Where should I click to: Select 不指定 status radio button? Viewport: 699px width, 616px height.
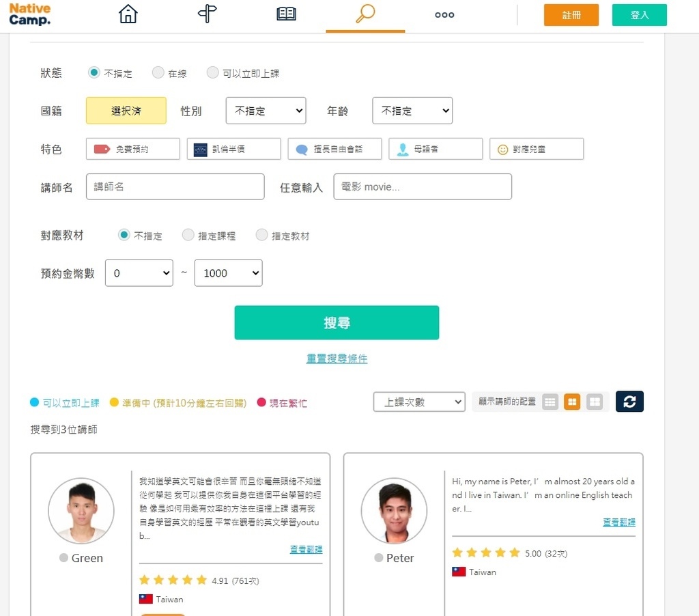[94, 72]
